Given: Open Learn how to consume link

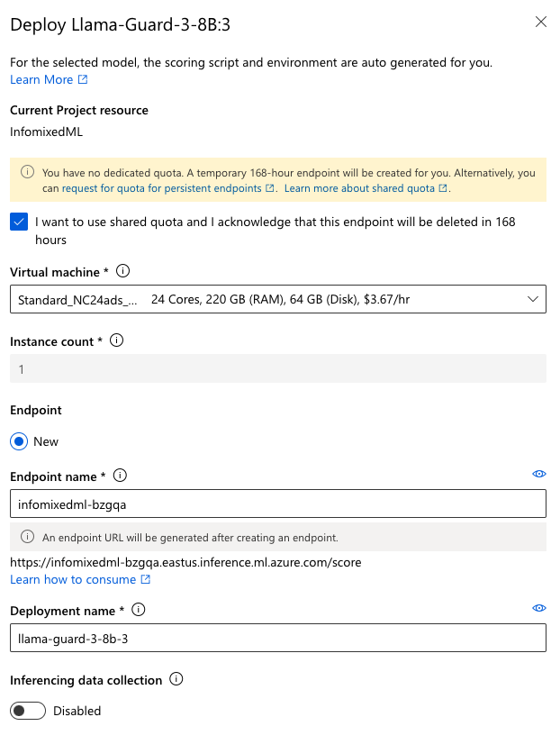Looking at the screenshot, I should (73, 580).
